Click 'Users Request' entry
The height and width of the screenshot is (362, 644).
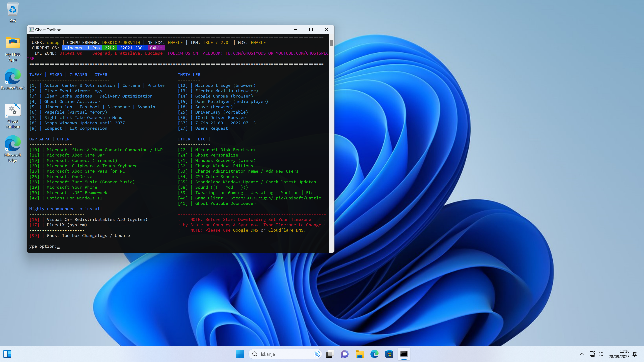211,128
